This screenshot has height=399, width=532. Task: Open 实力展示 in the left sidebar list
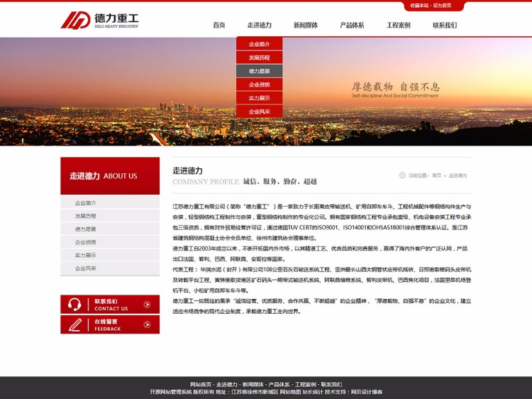pyautogui.click(x=110, y=255)
